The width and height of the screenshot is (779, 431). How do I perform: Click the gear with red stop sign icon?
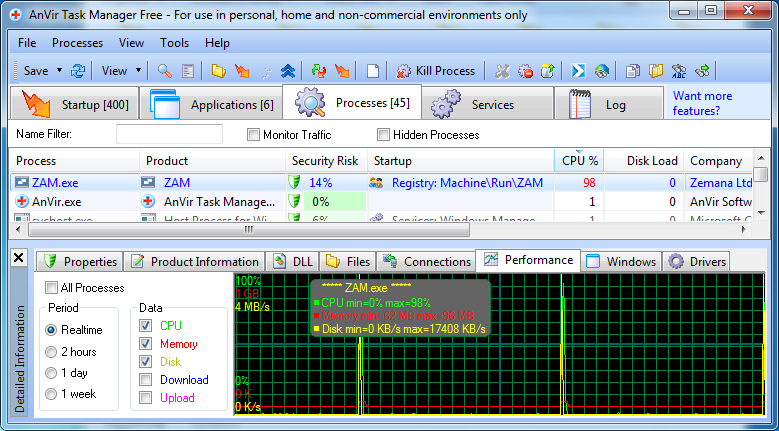(525, 71)
